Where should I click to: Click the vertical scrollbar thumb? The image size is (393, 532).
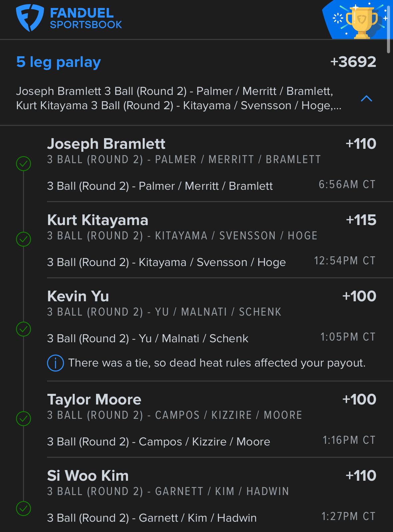(388, 27)
